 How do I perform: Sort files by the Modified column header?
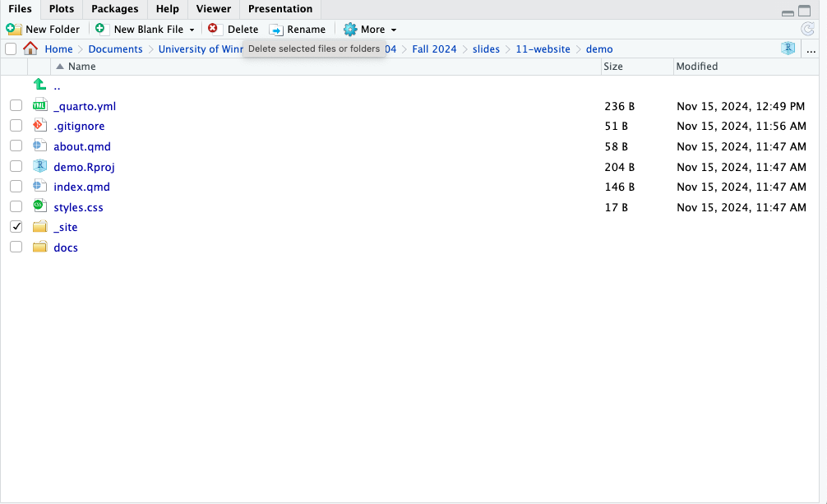(x=697, y=67)
